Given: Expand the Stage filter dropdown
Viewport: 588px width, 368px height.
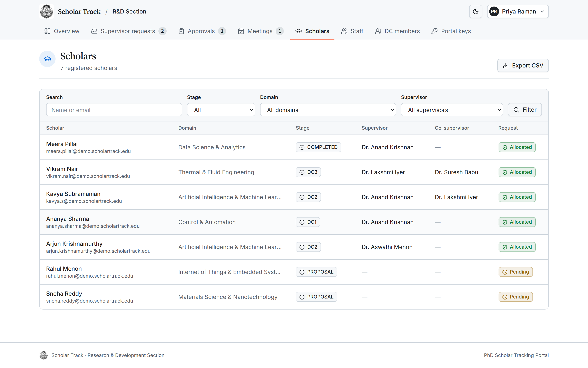Looking at the screenshot, I should tap(221, 110).
